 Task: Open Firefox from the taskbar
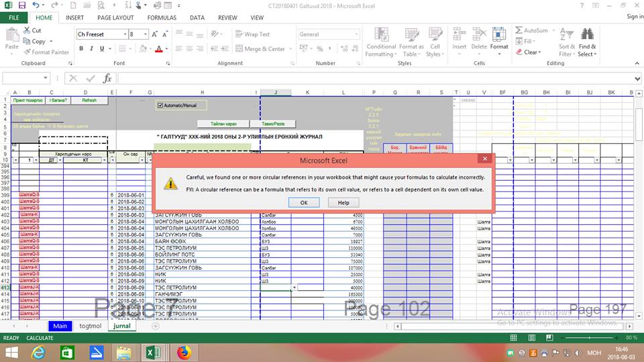point(184,352)
